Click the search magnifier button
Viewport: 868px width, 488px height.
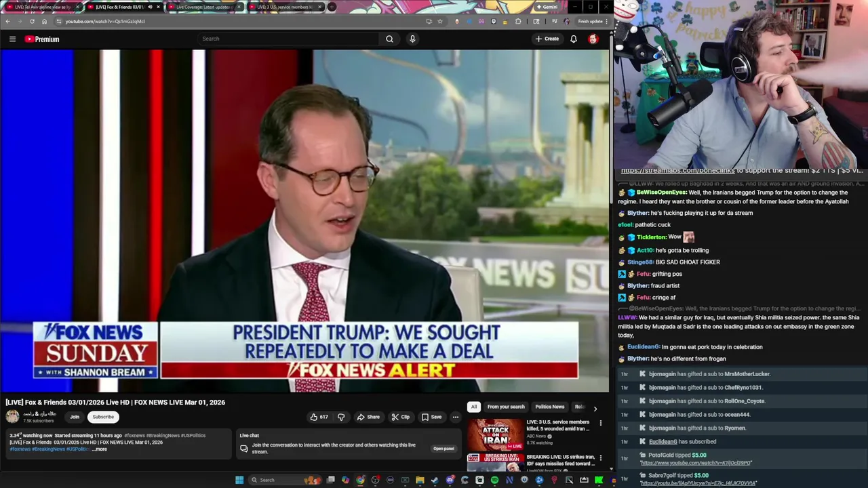click(389, 39)
